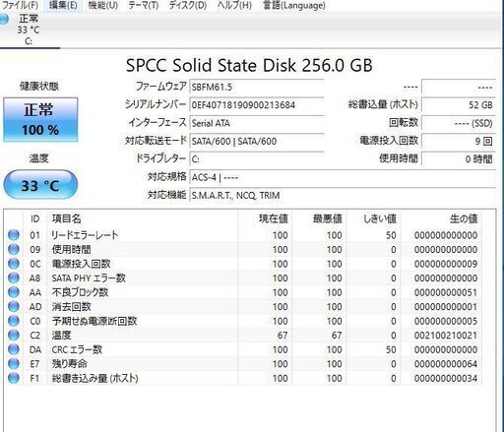The image size is (504, 432).
Task: Click status circle for 不良ブロック数 row
Action: (x=14, y=292)
